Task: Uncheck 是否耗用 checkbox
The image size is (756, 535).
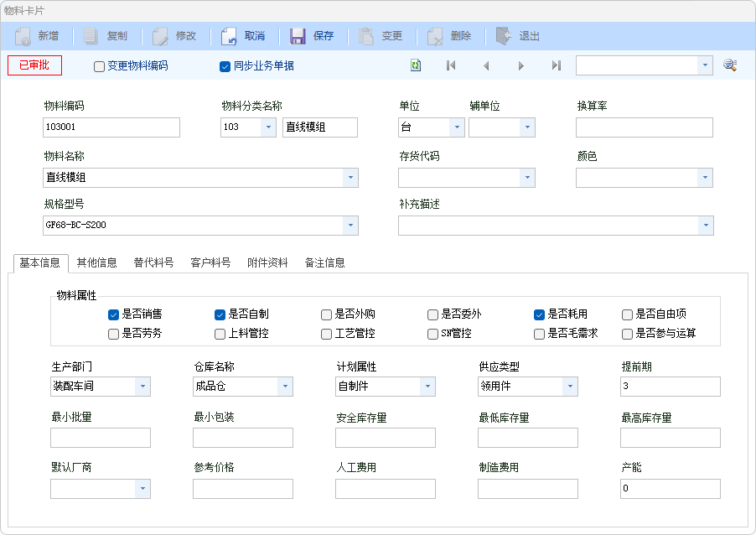Action: [x=540, y=314]
